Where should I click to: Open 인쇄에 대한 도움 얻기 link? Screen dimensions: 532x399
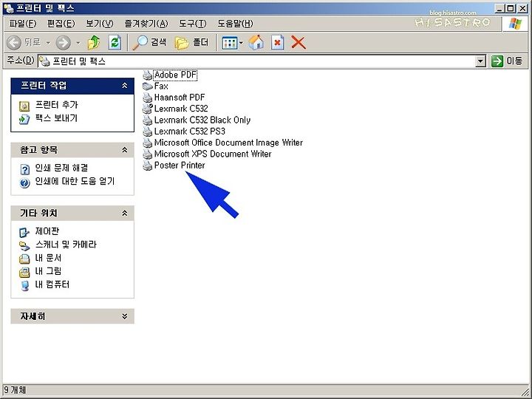click(x=75, y=181)
